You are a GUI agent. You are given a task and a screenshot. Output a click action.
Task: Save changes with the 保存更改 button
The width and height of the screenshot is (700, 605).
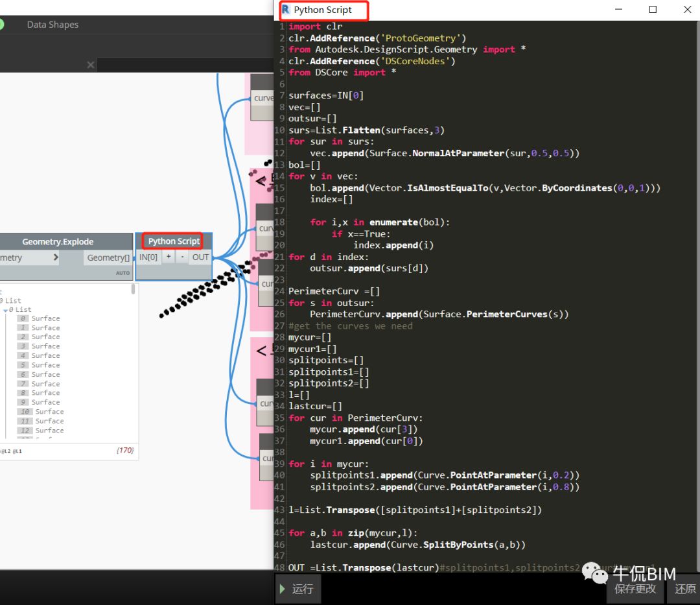pyautogui.click(x=635, y=589)
